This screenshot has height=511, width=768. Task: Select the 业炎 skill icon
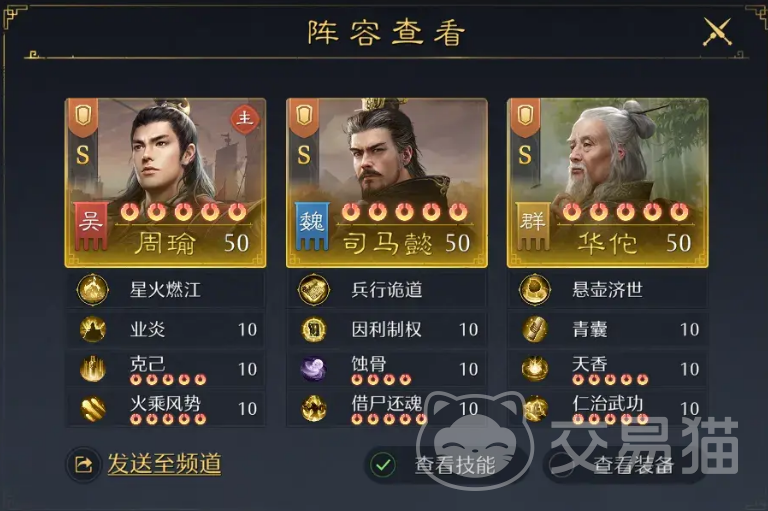coord(93,329)
